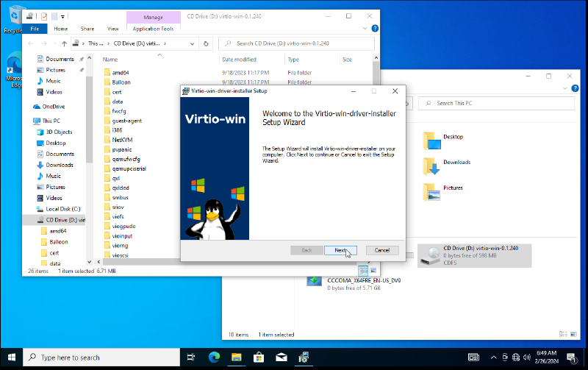The width and height of the screenshot is (588, 370).
Task: Open Desktop under This PC in the navigation pane
Action: 56,143
